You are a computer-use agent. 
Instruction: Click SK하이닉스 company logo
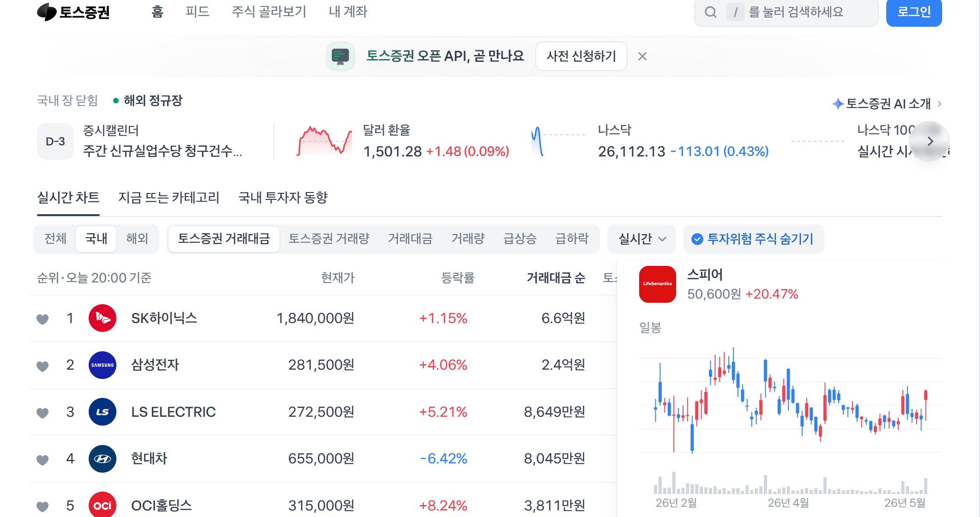(x=103, y=318)
